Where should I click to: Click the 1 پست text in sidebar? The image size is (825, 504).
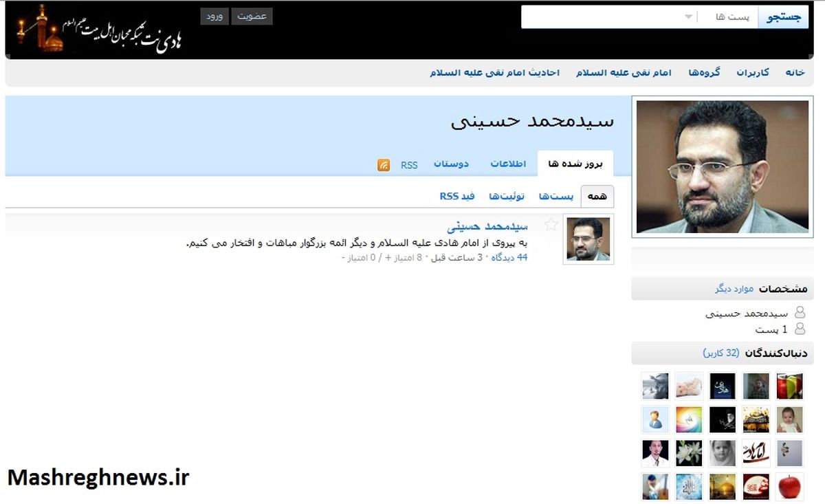[771, 329]
